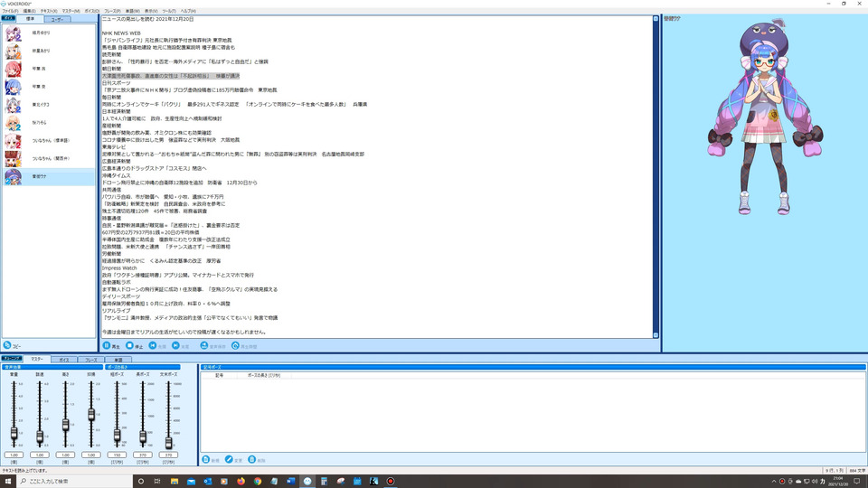The height and width of the screenshot is (488, 868).
Task: Click the text editor scrollbar down arrow
Action: 656,335
